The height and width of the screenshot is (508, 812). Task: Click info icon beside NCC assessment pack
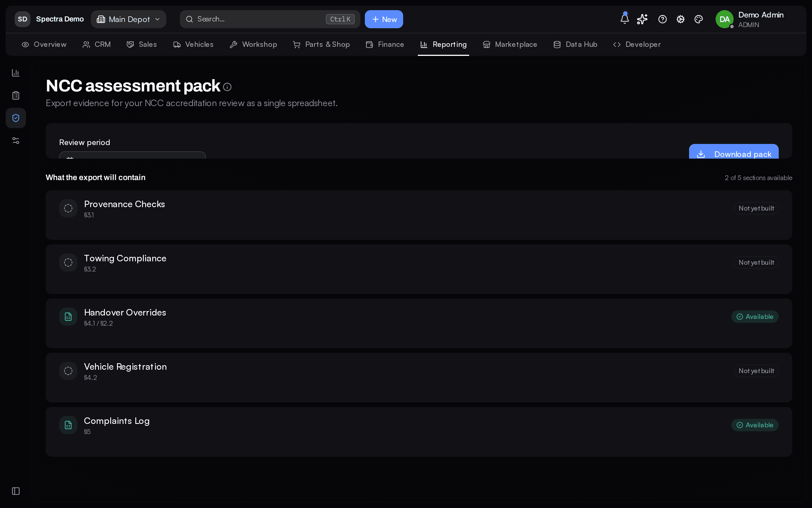[227, 87]
